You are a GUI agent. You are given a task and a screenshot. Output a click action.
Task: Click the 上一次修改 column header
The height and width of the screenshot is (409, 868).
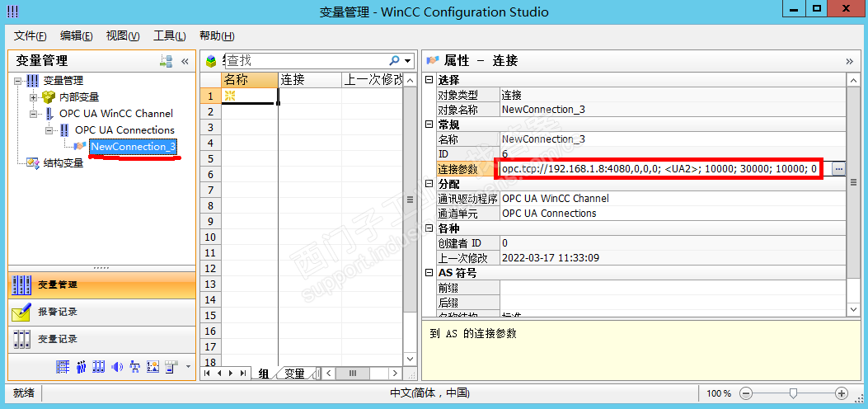(x=372, y=80)
